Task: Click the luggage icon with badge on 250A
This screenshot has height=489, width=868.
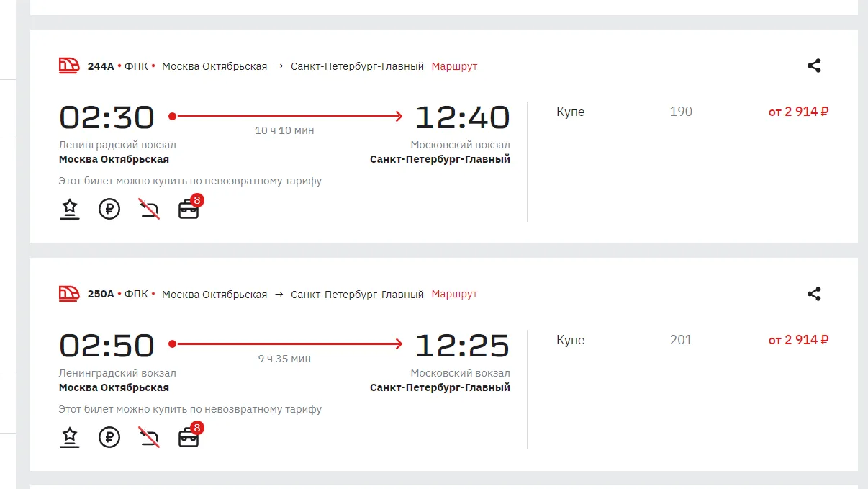Action: click(189, 437)
